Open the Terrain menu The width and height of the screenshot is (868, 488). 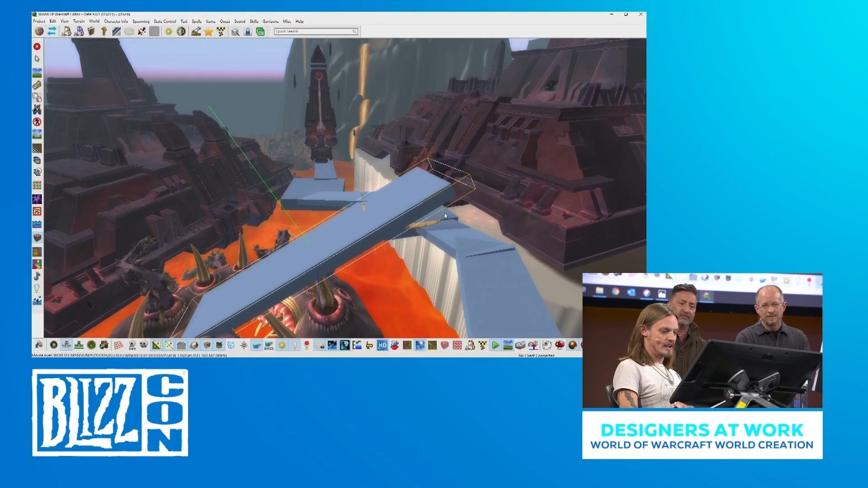(x=79, y=21)
